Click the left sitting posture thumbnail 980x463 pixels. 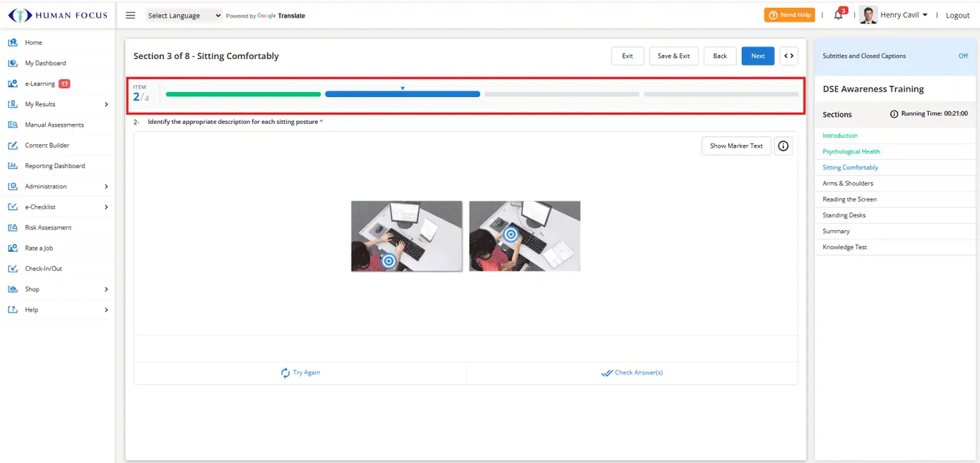point(407,236)
